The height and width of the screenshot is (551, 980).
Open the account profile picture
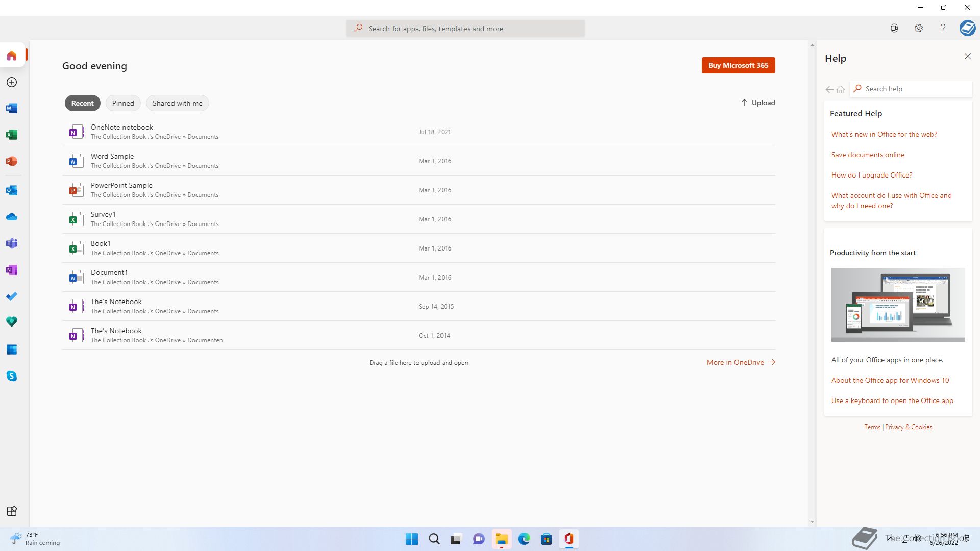pyautogui.click(x=967, y=28)
